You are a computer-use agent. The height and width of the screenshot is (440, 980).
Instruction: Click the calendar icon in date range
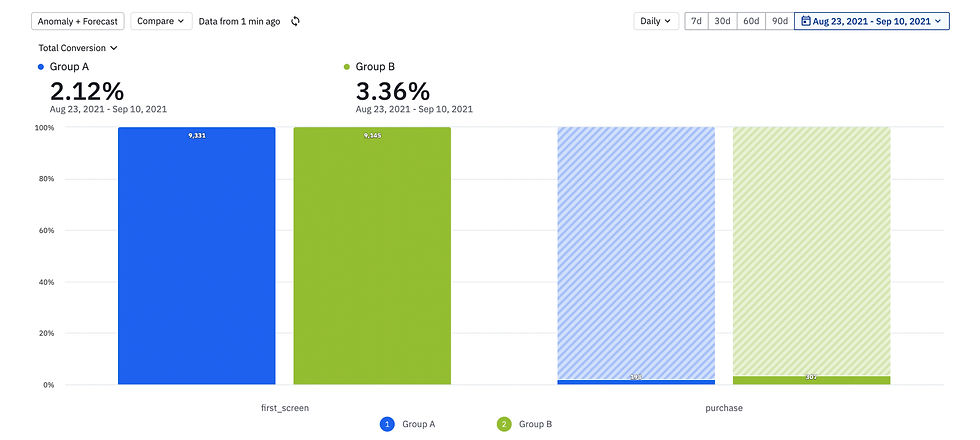806,21
